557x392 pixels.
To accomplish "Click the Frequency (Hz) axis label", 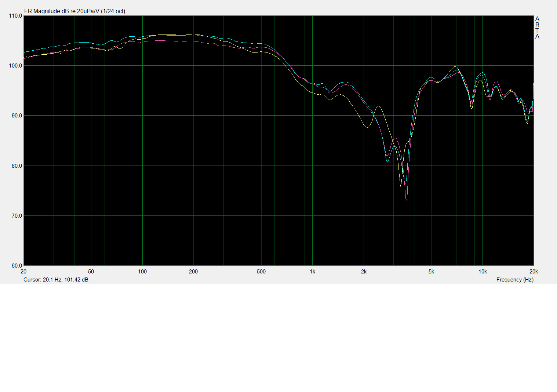I will (x=514, y=280).
